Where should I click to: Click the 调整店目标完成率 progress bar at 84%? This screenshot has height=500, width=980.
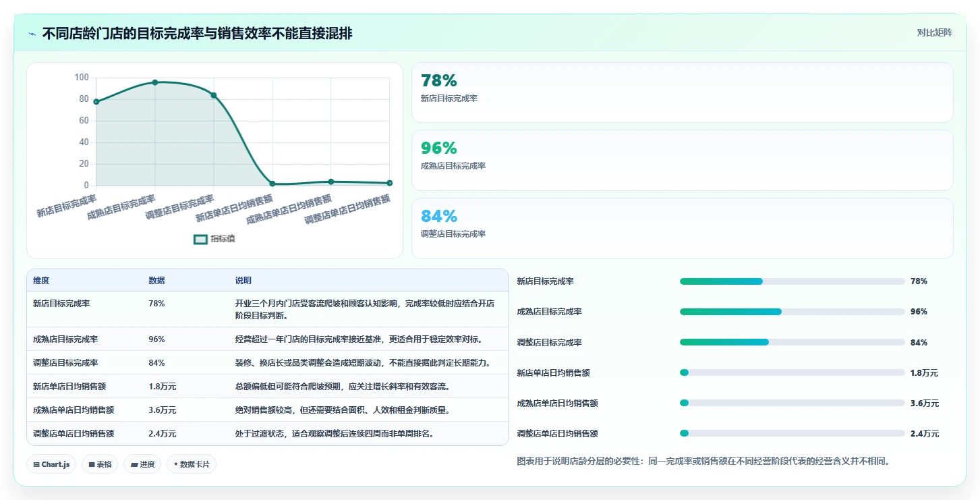pyautogui.click(x=792, y=342)
